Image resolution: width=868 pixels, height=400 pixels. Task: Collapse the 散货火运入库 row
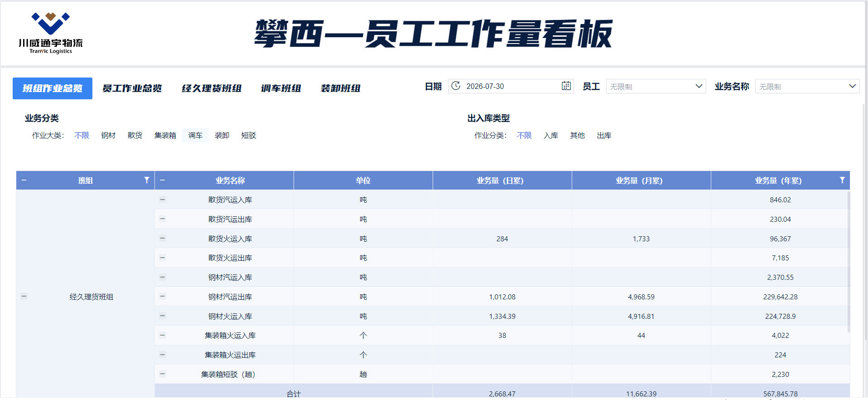[x=163, y=238]
